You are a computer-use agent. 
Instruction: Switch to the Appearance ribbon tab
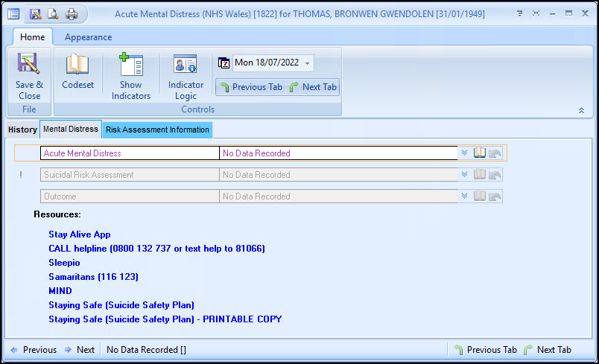[x=88, y=37]
